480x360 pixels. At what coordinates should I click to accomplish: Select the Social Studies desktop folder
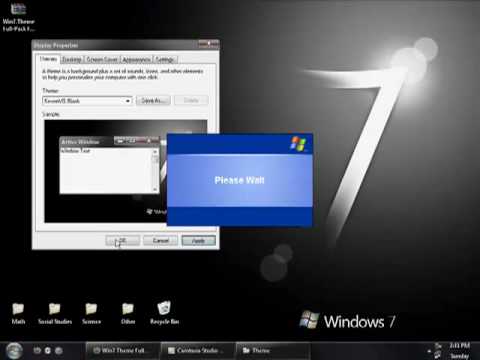tap(55, 313)
